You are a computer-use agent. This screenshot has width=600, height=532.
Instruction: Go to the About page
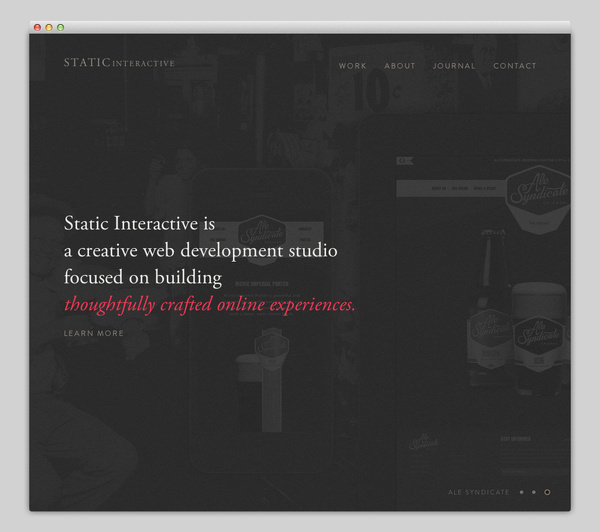coord(399,66)
